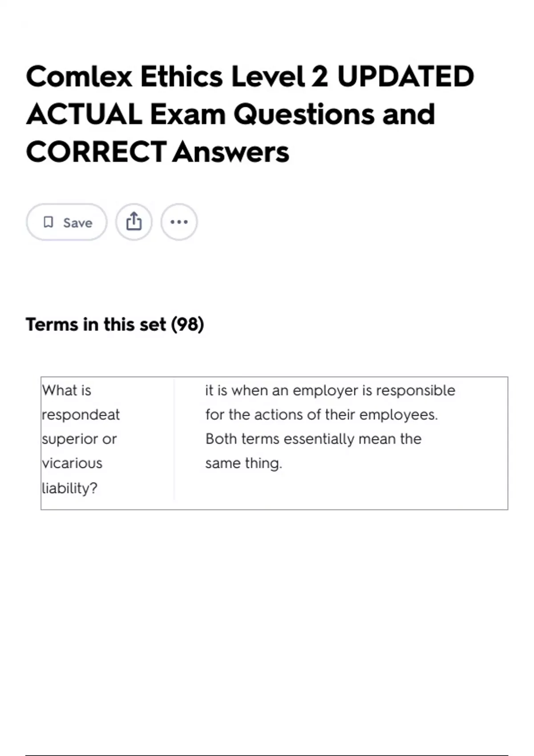
Task: Click 'Both terms essentially mean the' line
Action: pyautogui.click(x=313, y=439)
